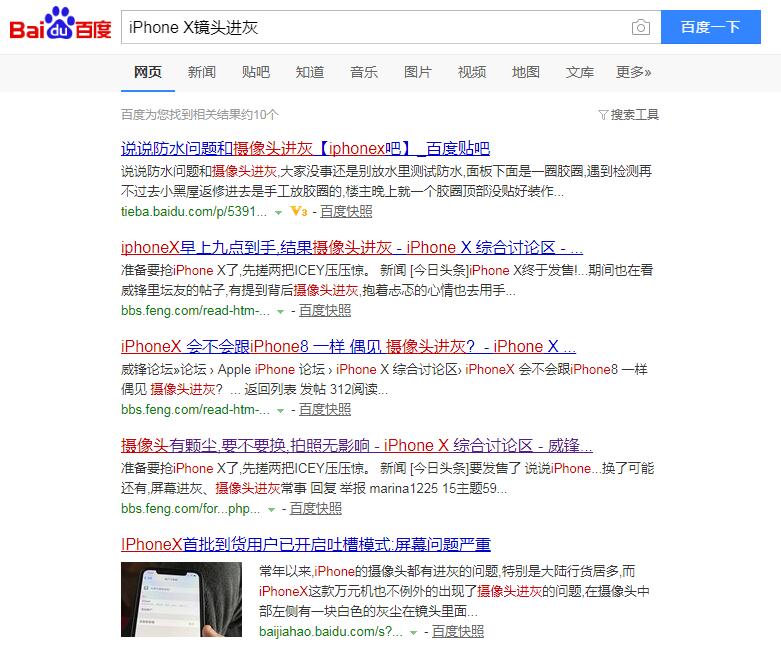Click the V3 credibility badge icon
Viewport: 781px width, 650px height.
pyautogui.click(x=299, y=212)
